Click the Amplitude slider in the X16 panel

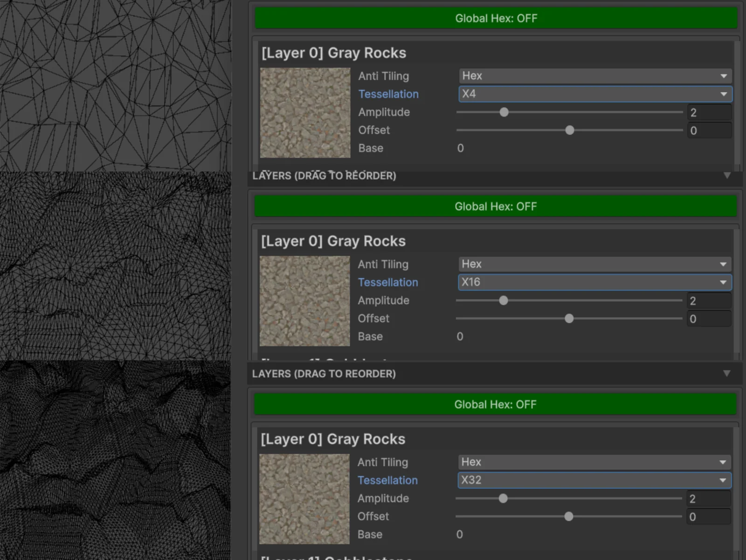point(569,301)
